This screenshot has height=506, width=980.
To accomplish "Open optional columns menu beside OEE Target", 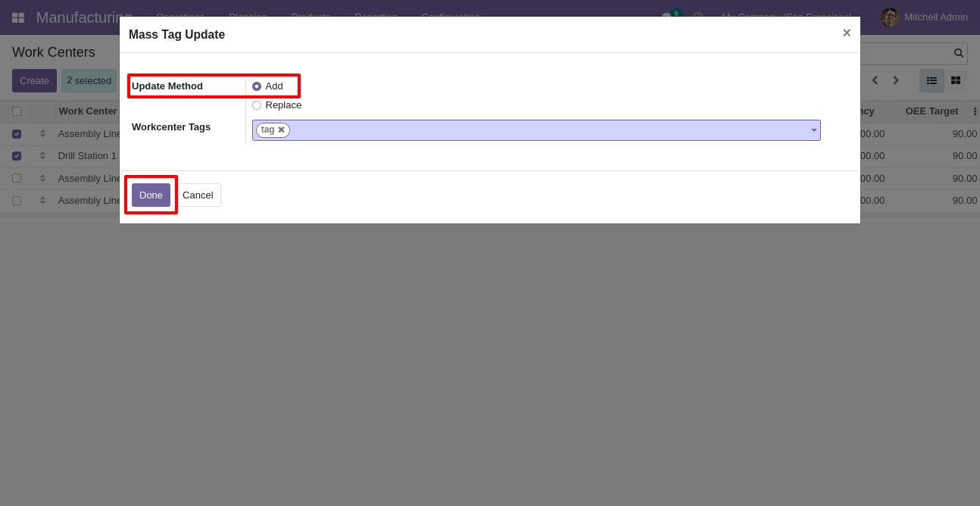I will (975, 111).
